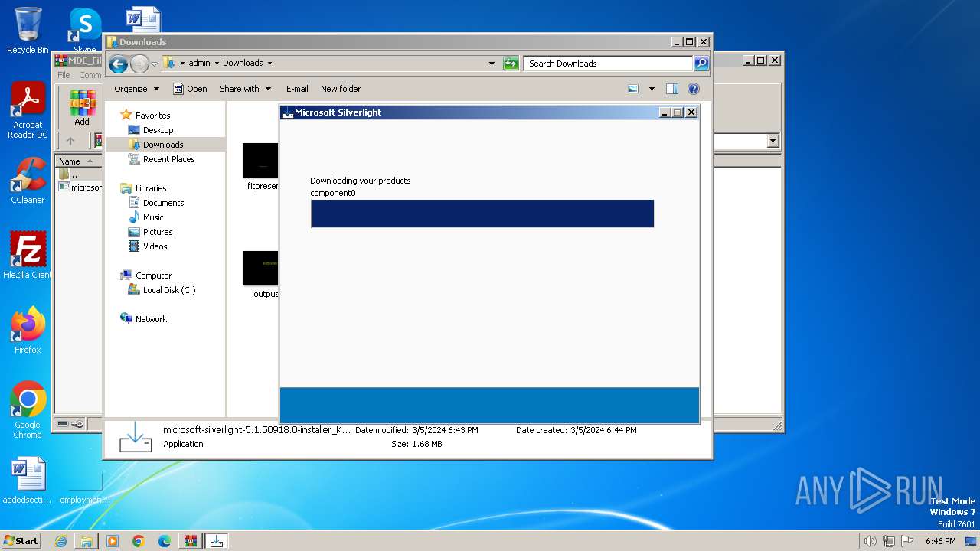The image size is (980, 551).
Task: Click the Search Downloads field
Action: pyautogui.click(x=609, y=64)
